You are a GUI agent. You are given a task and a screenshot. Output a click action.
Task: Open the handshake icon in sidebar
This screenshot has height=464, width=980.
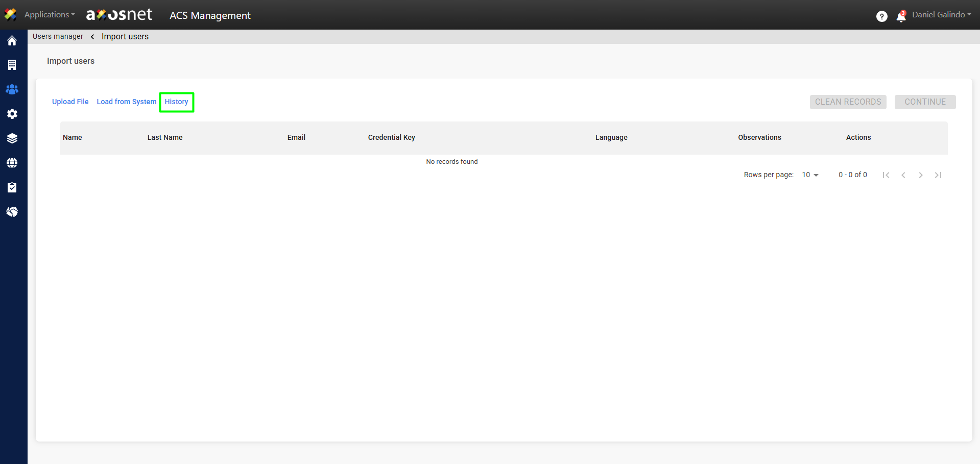click(x=12, y=212)
